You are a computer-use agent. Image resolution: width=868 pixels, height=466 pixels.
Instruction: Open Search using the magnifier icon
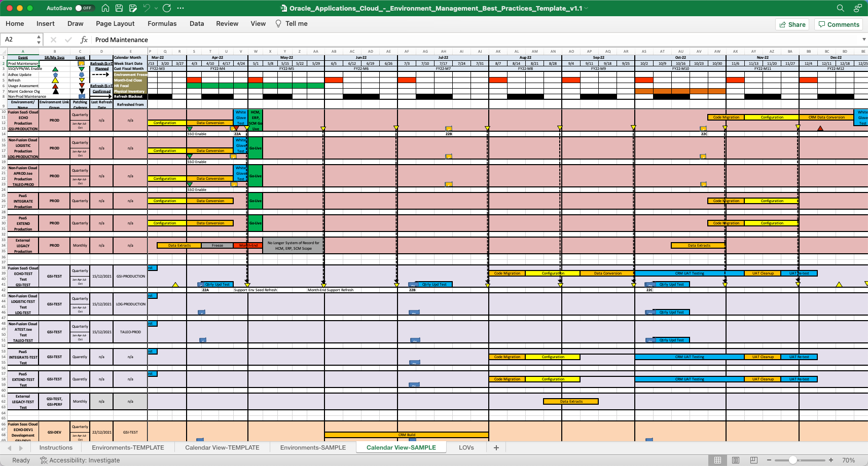coord(839,8)
